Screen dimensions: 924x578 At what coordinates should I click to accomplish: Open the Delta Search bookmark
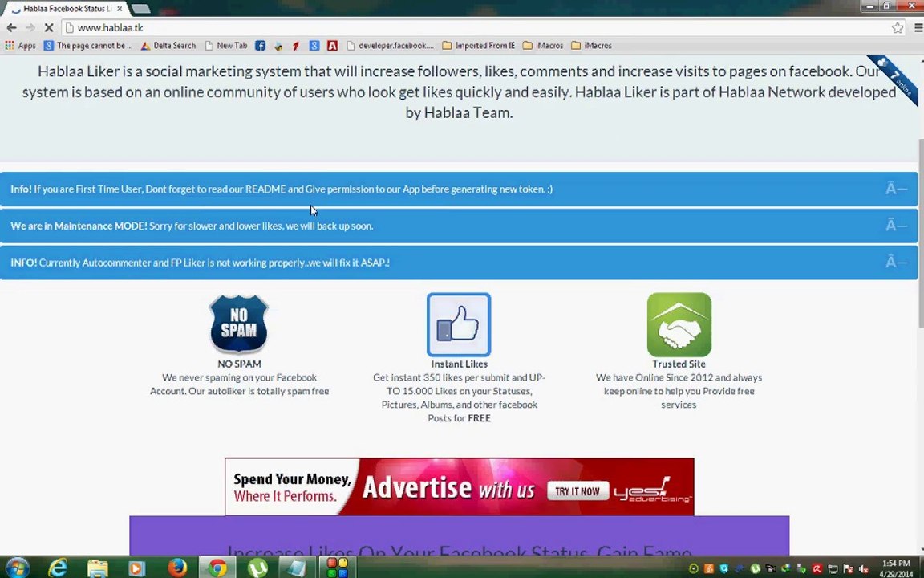(168, 46)
